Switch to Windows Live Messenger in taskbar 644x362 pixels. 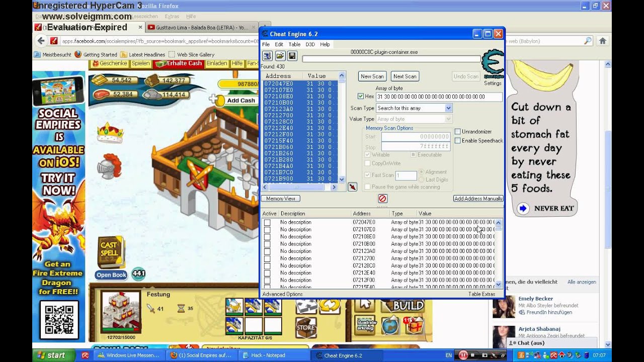pos(129,355)
